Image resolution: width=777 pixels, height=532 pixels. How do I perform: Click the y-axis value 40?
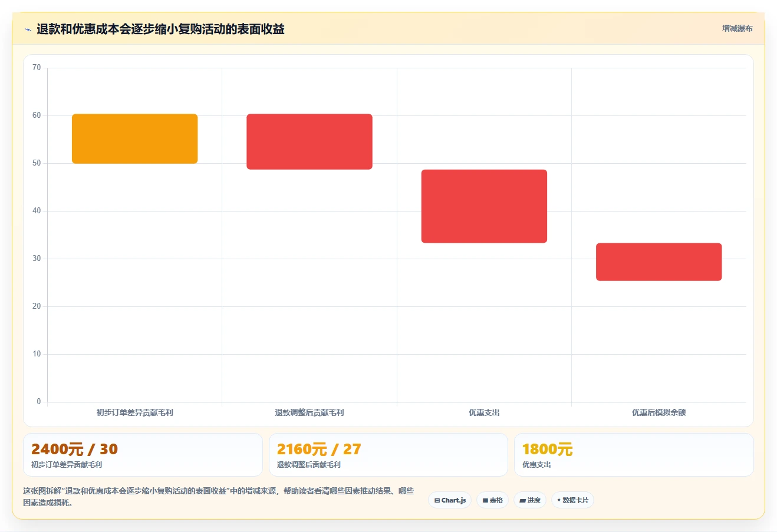[x=37, y=211]
